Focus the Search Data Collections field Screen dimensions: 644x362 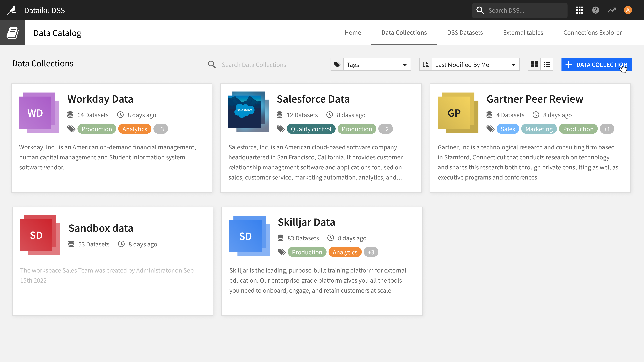(x=272, y=65)
